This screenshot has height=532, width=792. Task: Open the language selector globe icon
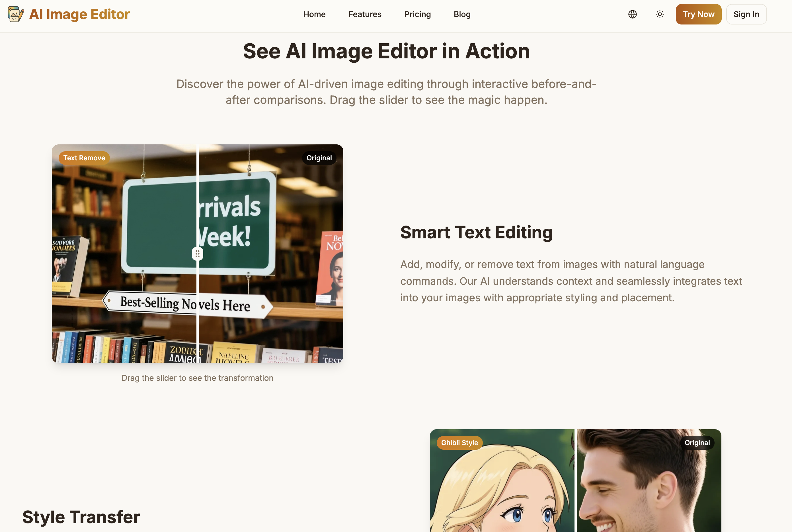click(x=633, y=14)
